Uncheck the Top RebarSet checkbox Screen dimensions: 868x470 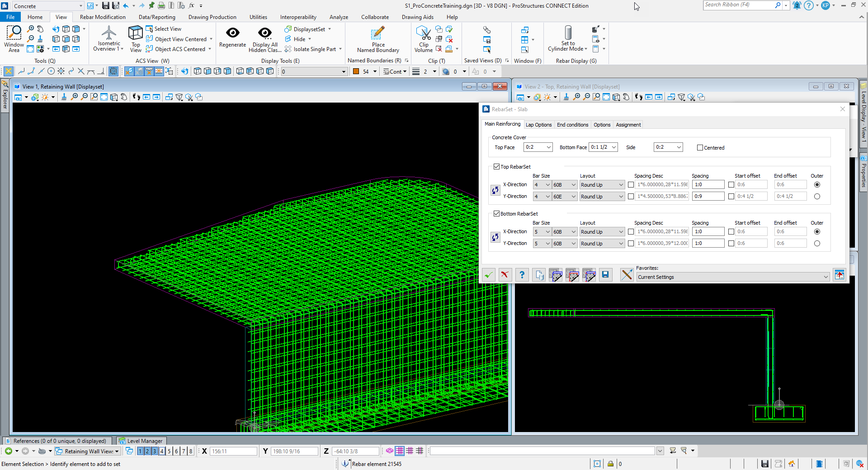click(x=496, y=167)
